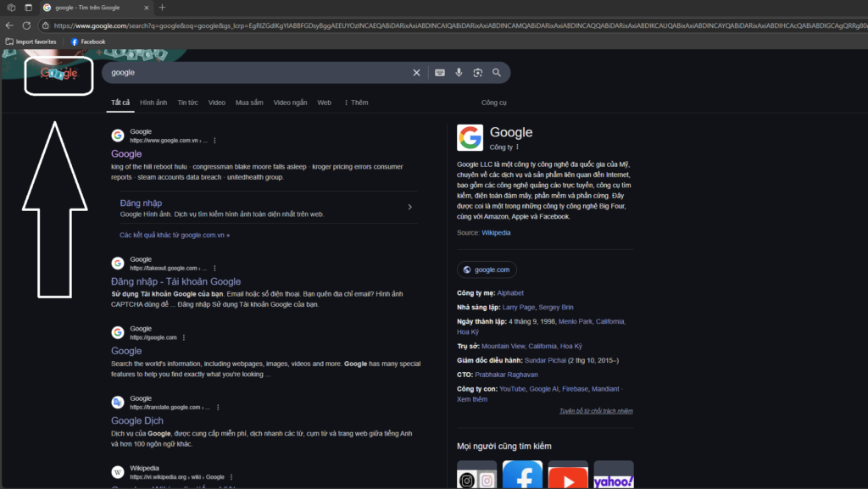Expand the Thêm more filters menu
Screen dimensions: 868x489
point(356,103)
